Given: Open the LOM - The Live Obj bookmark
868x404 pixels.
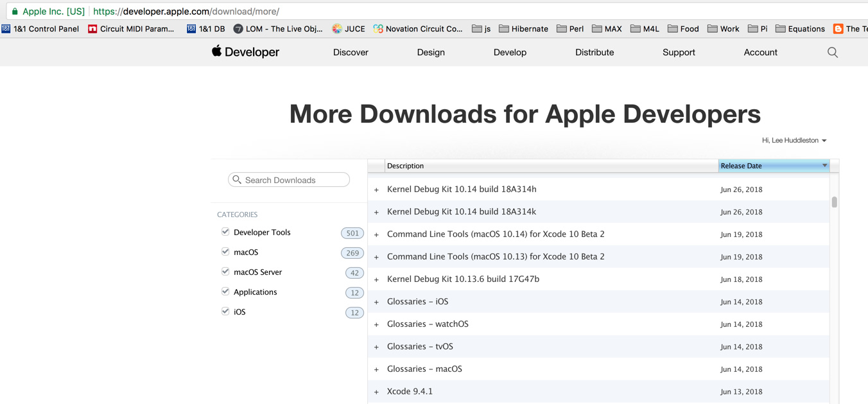Looking at the screenshot, I should pyautogui.click(x=278, y=29).
